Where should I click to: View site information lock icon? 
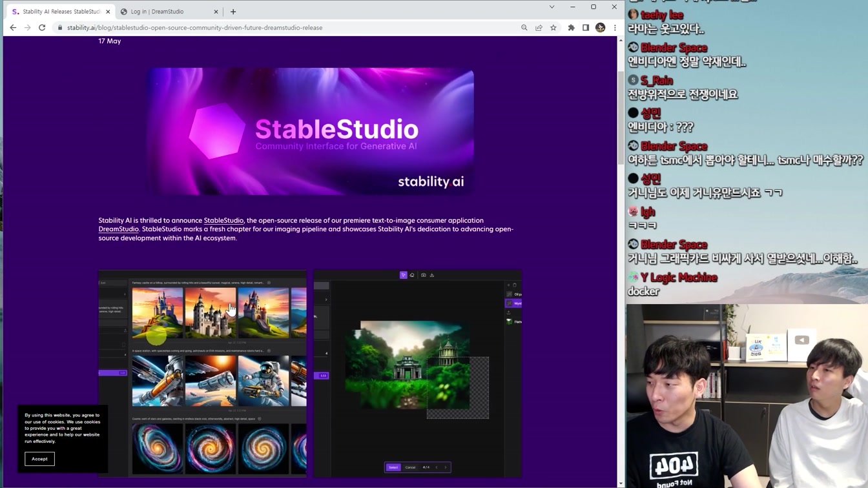click(60, 28)
